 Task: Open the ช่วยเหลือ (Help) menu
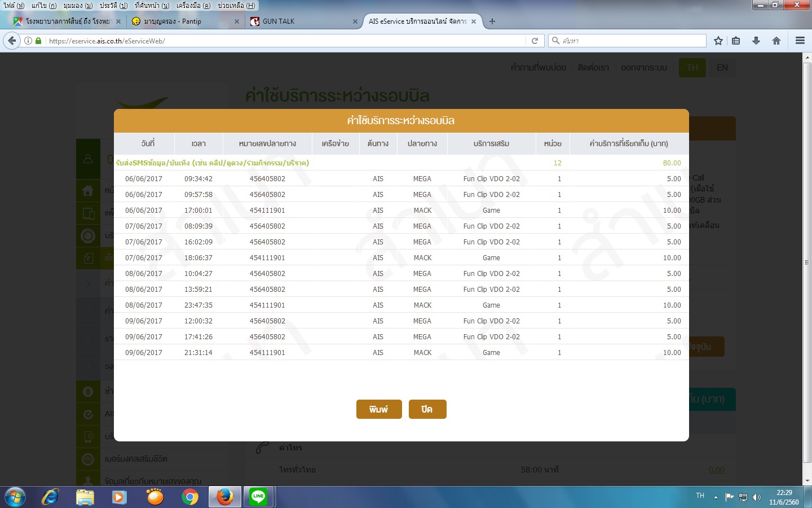point(236,5)
